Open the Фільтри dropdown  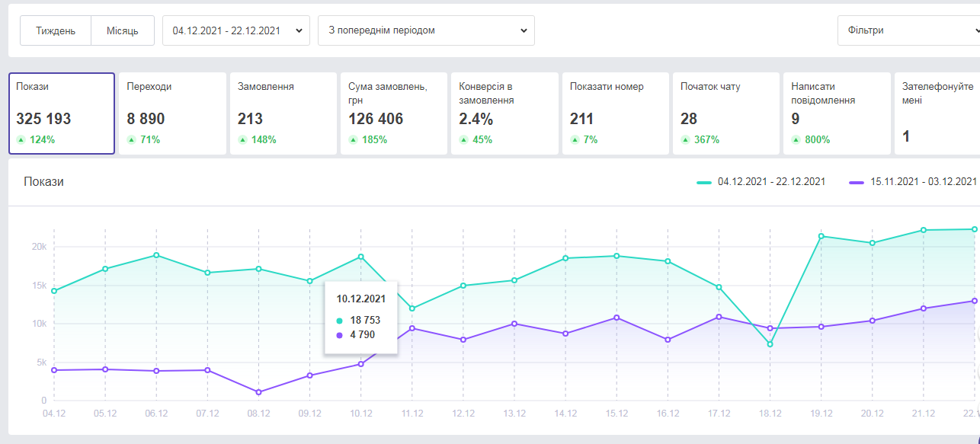908,30
